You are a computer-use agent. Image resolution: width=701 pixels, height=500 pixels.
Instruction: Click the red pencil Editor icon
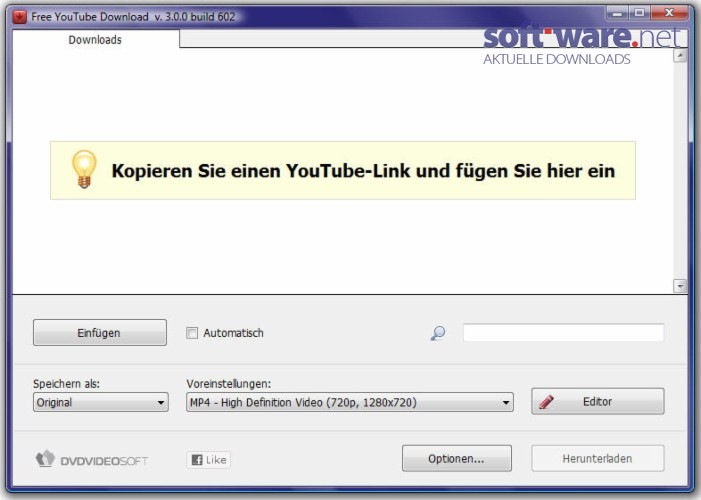pos(546,402)
